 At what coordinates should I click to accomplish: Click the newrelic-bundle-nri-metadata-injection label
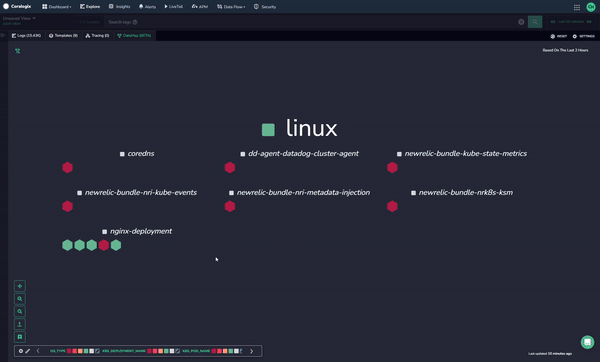[x=303, y=192]
